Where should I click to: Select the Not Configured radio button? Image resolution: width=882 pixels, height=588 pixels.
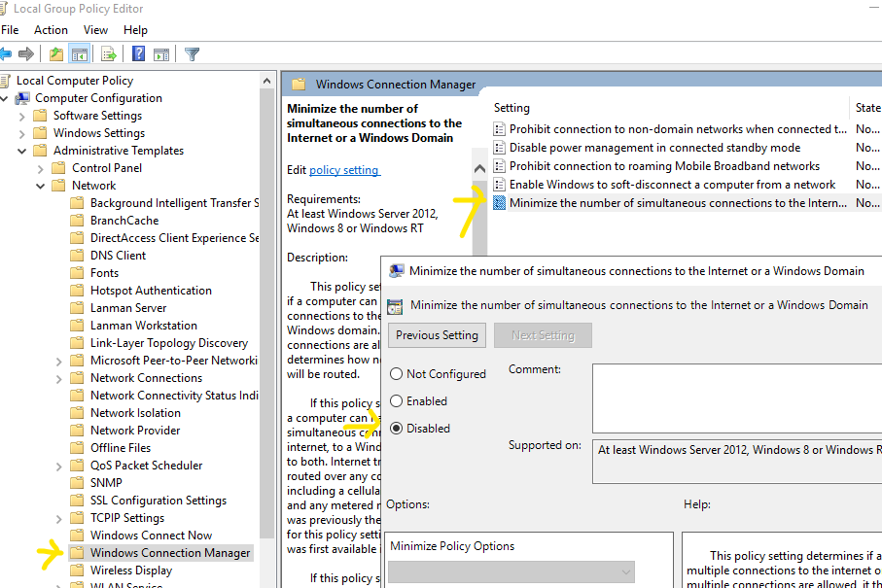tap(396, 374)
